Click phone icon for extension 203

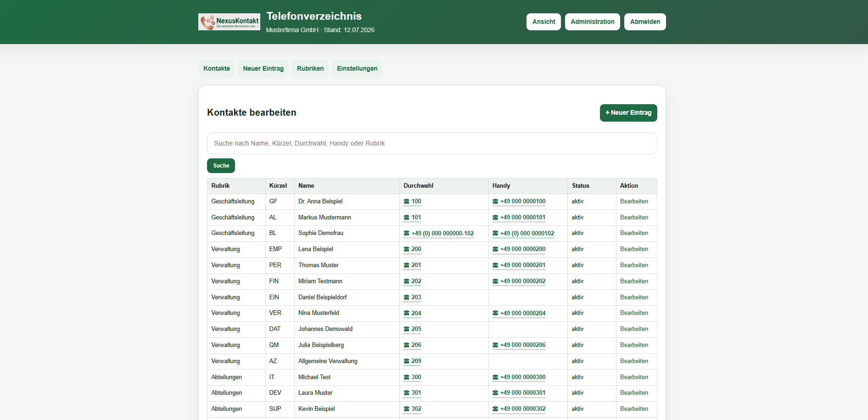point(406,297)
